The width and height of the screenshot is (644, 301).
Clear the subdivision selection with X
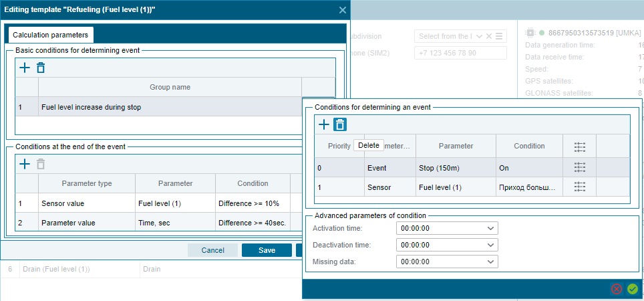pyautogui.click(x=489, y=36)
